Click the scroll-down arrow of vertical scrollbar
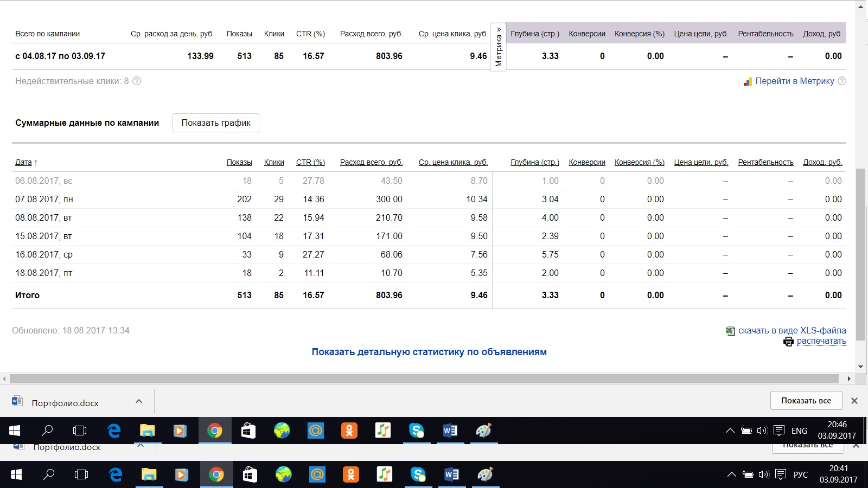The height and width of the screenshot is (488, 868). pyautogui.click(x=861, y=367)
